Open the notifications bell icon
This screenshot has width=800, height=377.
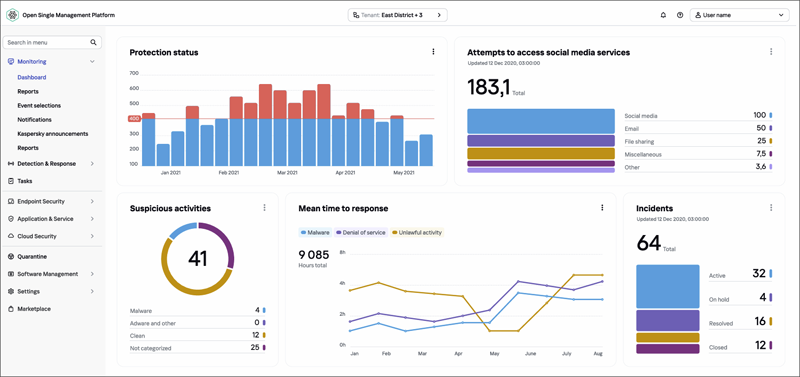(x=663, y=15)
